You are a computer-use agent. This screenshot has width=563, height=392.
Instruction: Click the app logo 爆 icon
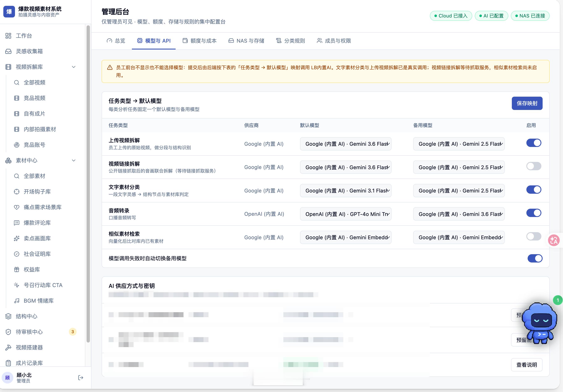[x=9, y=11]
